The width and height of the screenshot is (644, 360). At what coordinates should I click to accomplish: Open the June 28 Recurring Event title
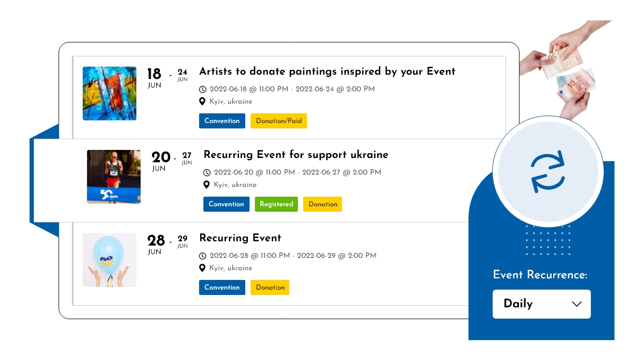[240, 238]
